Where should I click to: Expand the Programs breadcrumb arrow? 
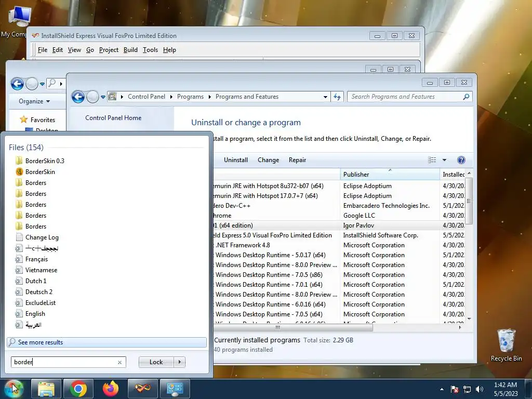tap(210, 97)
